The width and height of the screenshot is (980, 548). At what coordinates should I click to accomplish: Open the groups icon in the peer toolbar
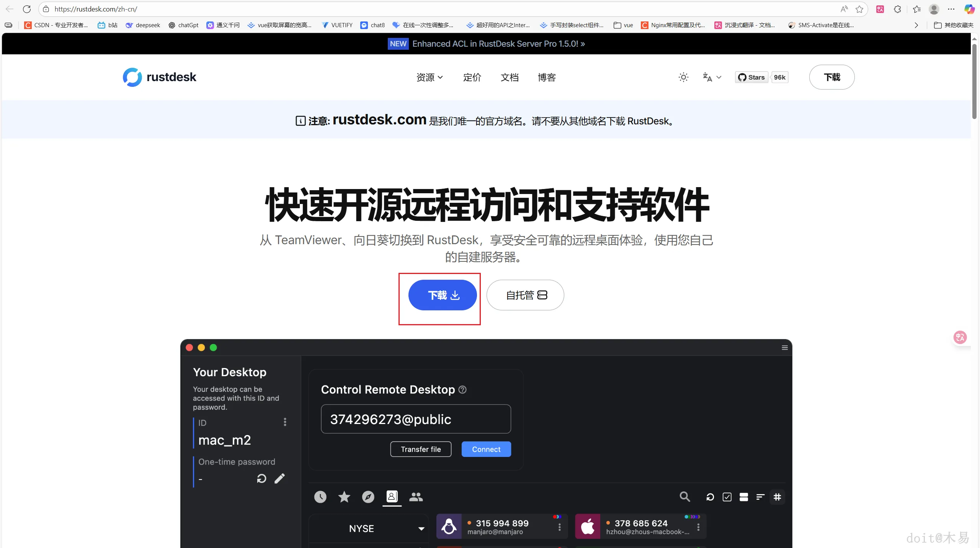pos(416,497)
